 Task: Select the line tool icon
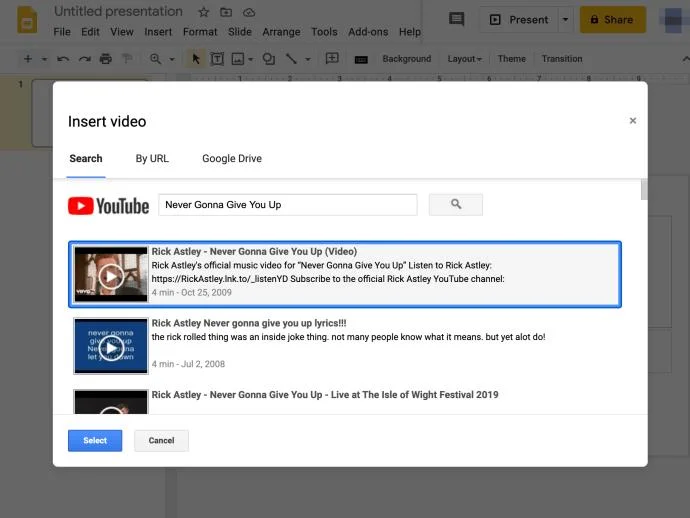coord(291,59)
